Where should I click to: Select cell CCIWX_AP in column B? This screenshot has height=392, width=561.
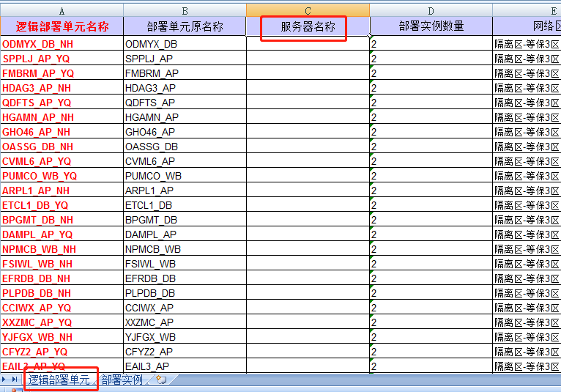coord(185,308)
